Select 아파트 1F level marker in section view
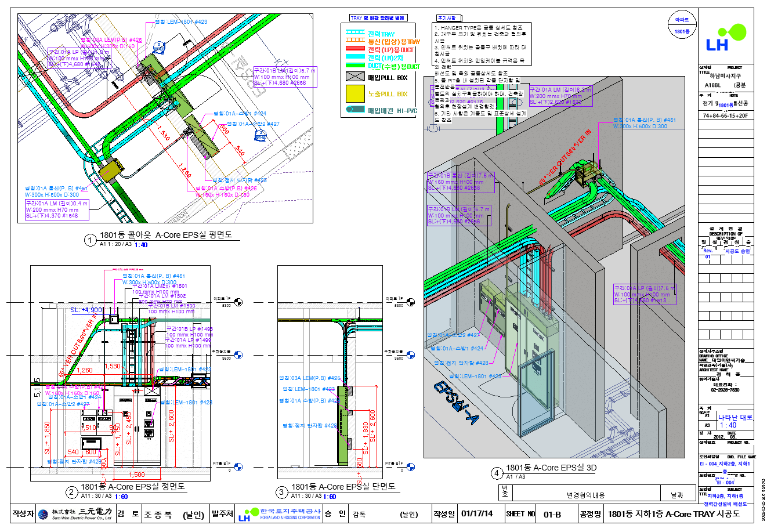Screen dimensions: 767x532 click(x=411, y=302)
